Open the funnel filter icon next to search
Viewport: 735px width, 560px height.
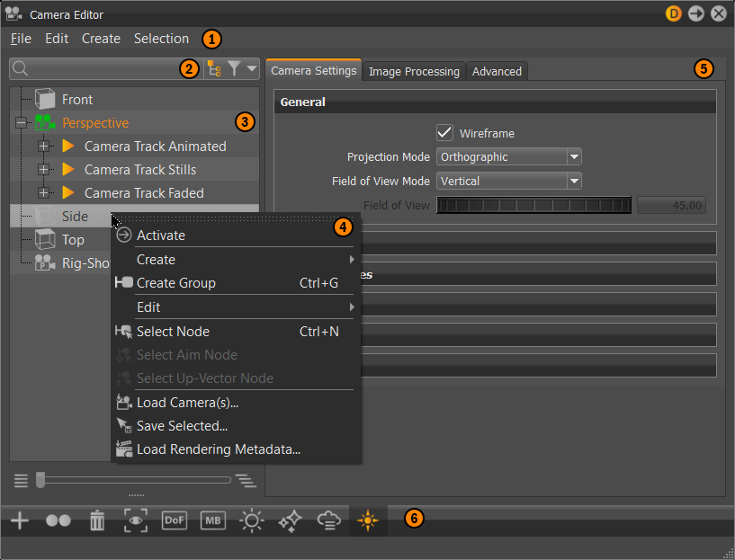pos(235,69)
